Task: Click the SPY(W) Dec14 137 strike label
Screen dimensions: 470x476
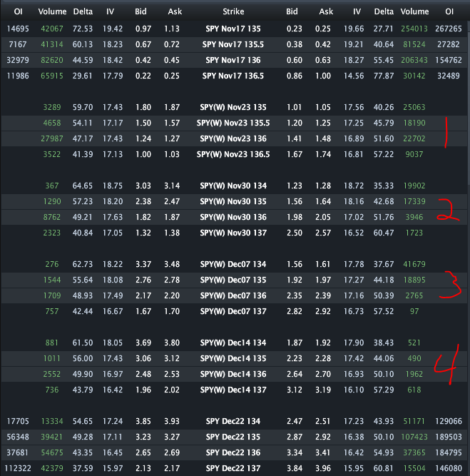Action: (233, 390)
